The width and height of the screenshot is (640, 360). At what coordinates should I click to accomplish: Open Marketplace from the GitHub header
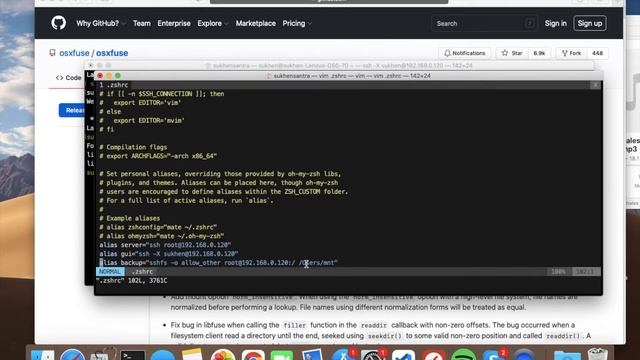point(256,23)
